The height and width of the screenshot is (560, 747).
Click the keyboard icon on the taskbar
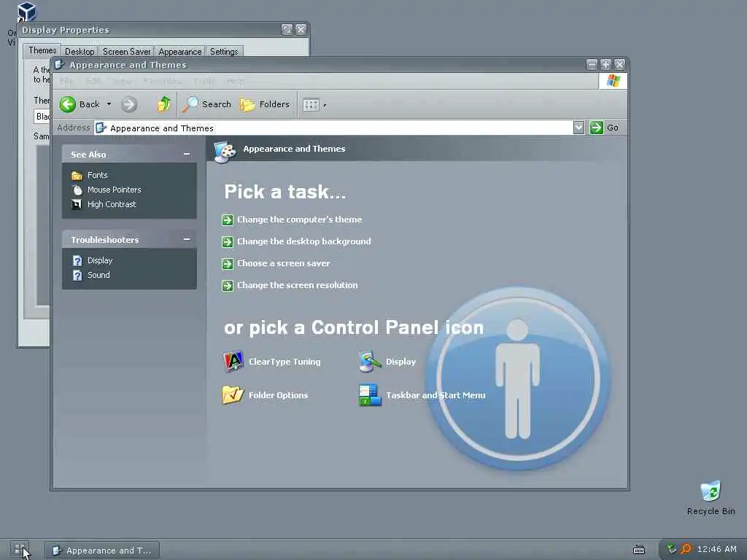tap(639, 550)
